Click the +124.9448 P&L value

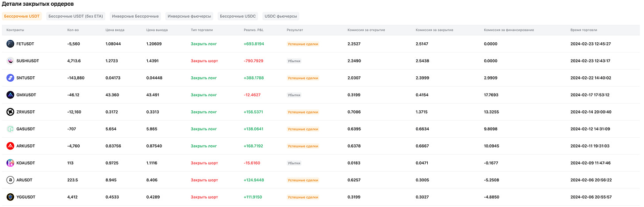[x=254, y=180]
